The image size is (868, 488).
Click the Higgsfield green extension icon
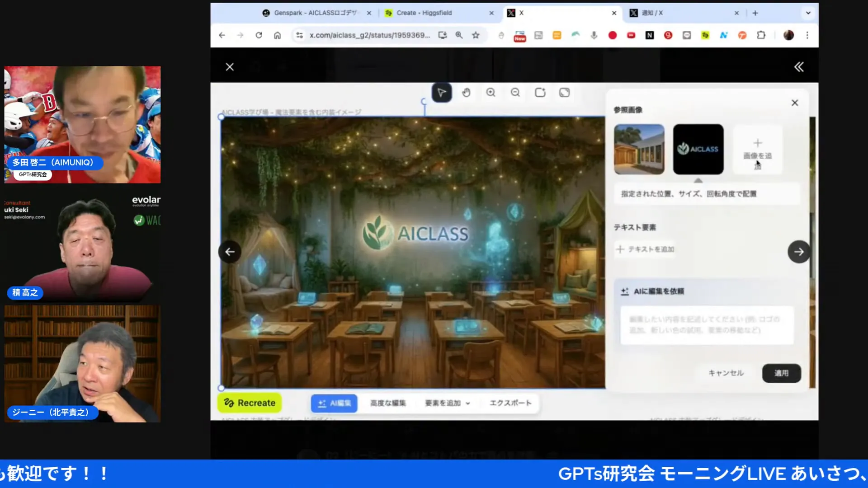click(705, 35)
